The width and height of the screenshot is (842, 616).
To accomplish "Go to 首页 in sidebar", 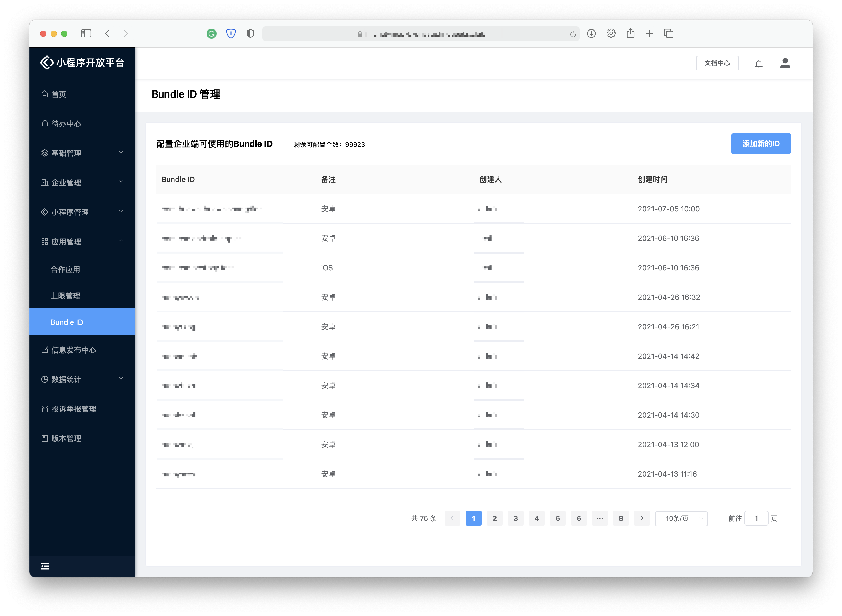I will click(82, 94).
